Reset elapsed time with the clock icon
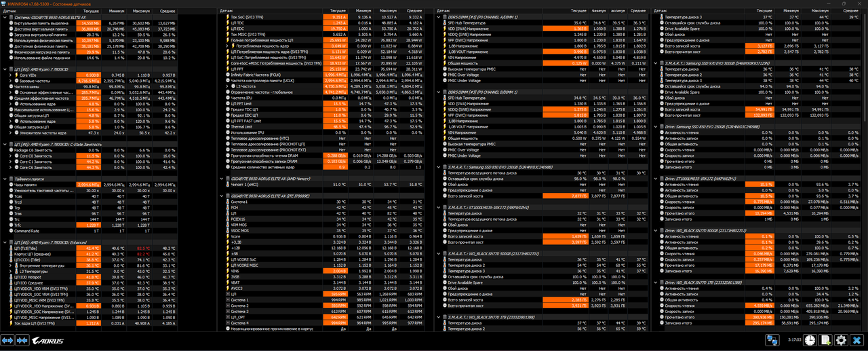This screenshot has width=868, height=351. point(809,340)
